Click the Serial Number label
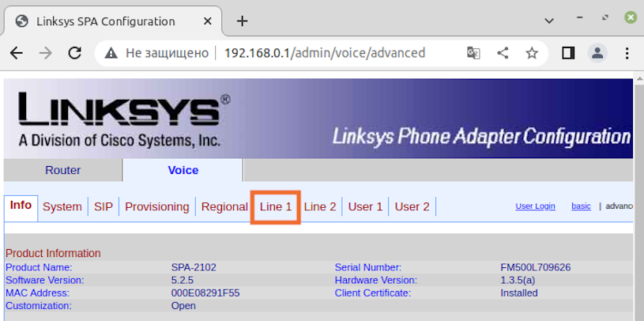The width and height of the screenshot is (644, 321). (x=368, y=267)
